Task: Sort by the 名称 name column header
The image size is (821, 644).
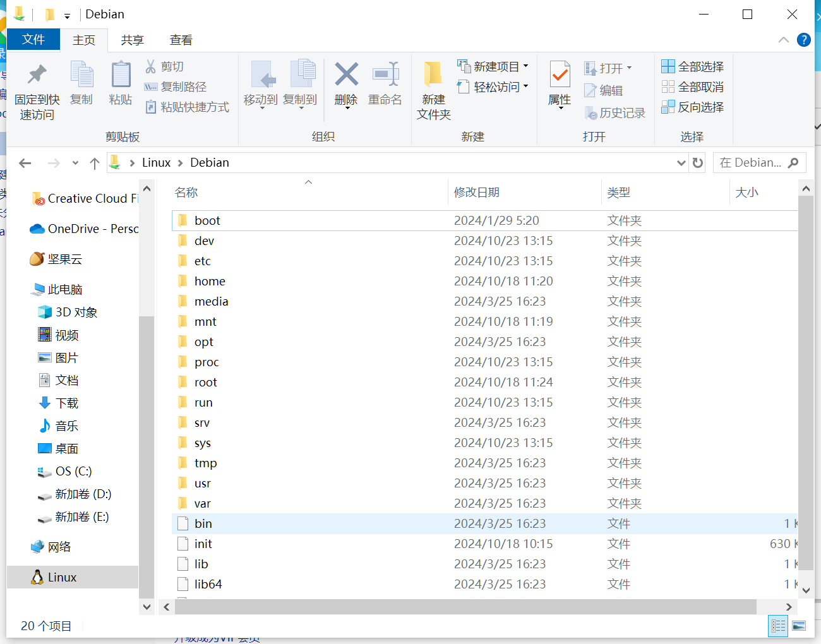Action: pos(309,193)
